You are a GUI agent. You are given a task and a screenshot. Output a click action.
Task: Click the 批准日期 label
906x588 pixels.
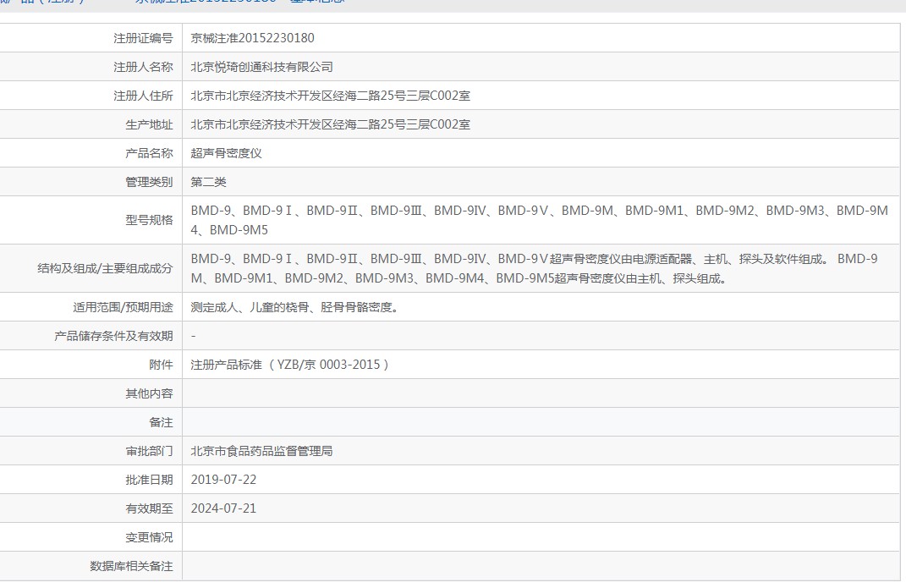(x=149, y=481)
